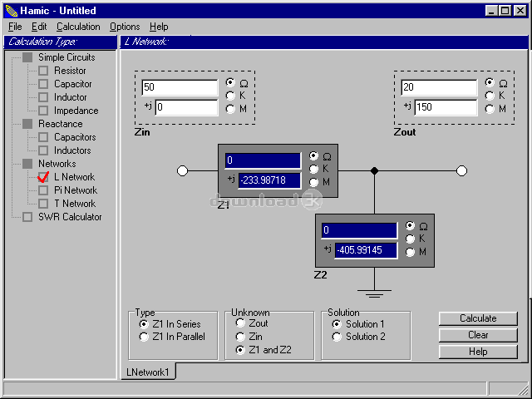532x399 pixels.
Task: Check the Resistor calculation type box
Action: pyautogui.click(x=43, y=71)
